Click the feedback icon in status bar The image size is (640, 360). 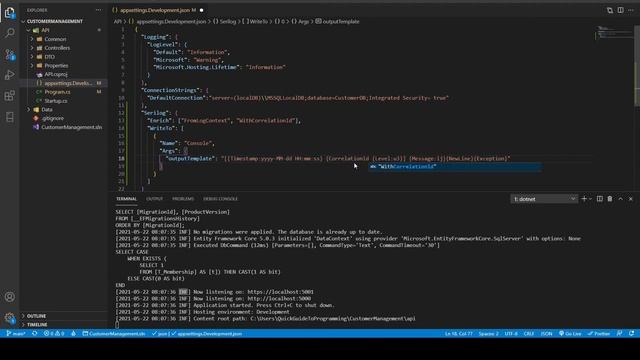pyautogui.click(x=620, y=333)
